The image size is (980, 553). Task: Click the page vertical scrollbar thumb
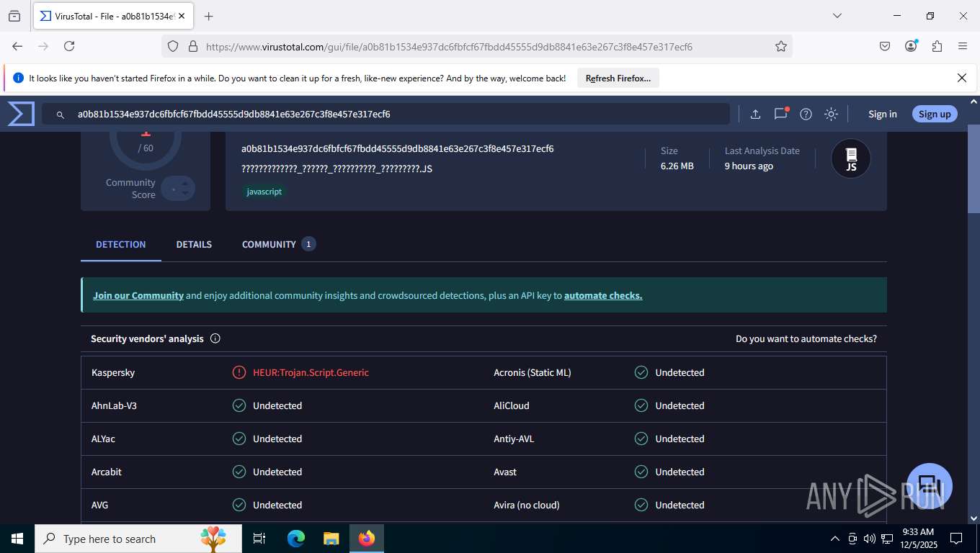tap(974, 169)
